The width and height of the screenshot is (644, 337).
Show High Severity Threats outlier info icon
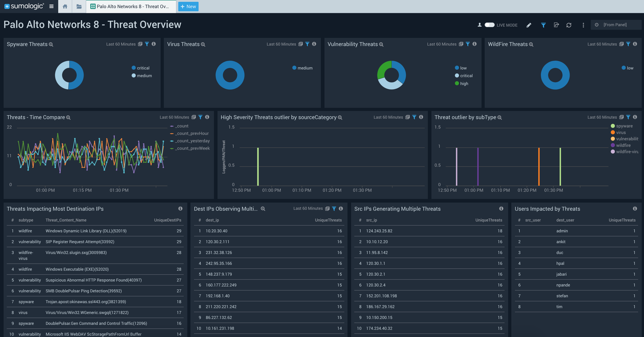point(421,117)
